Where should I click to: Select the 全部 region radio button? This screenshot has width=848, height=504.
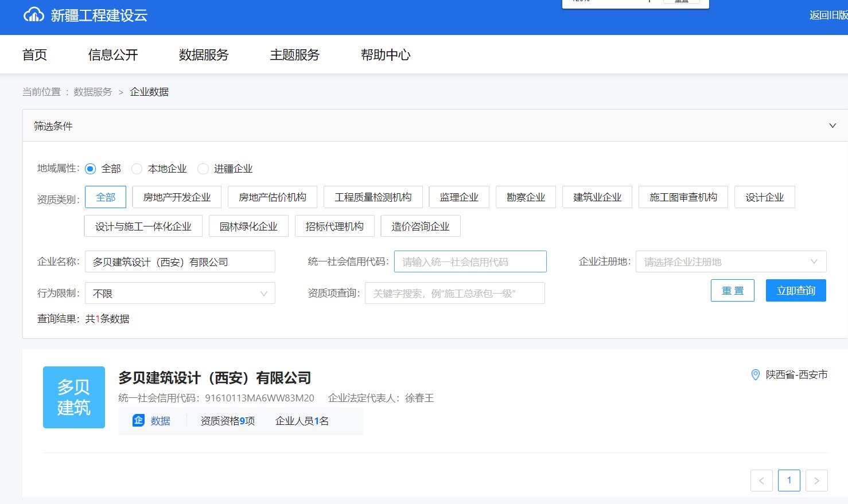click(90, 169)
